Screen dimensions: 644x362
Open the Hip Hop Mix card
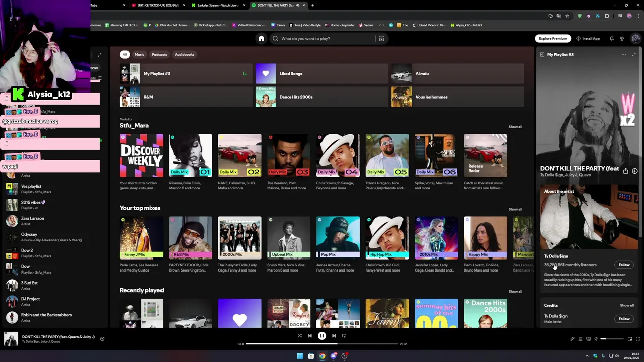387,238
